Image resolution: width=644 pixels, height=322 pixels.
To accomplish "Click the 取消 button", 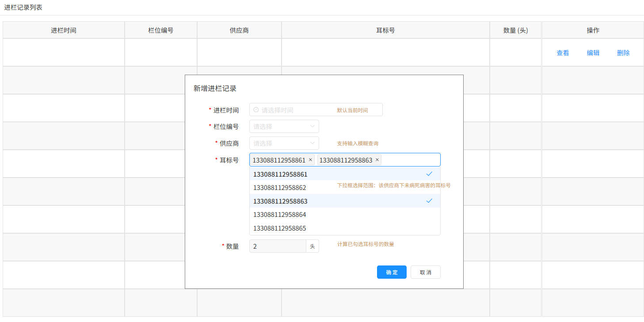I will (x=426, y=272).
